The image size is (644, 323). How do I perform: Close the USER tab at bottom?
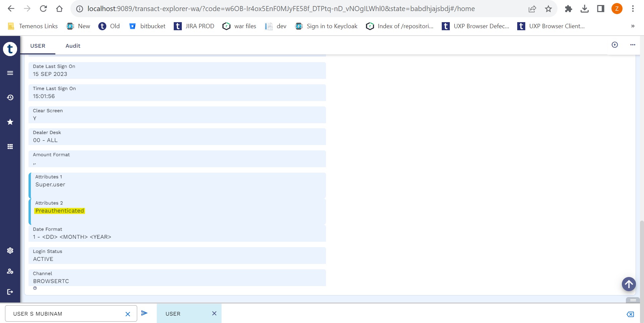(214, 313)
